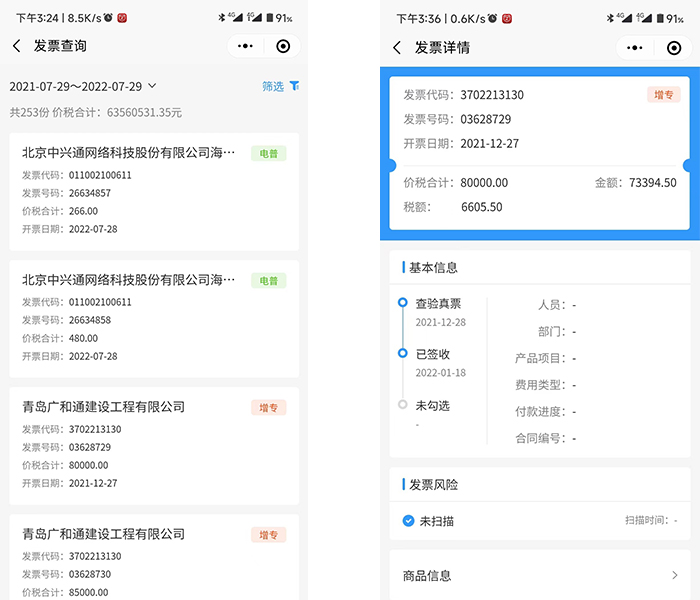
Task: Go back from the 发票详情 screen
Action: [x=397, y=47]
